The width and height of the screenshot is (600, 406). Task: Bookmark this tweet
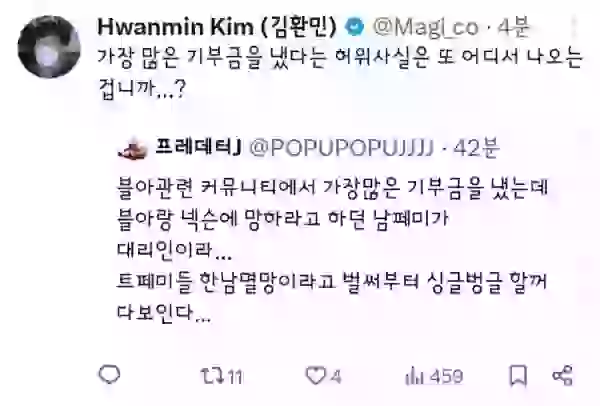(x=518, y=376)
